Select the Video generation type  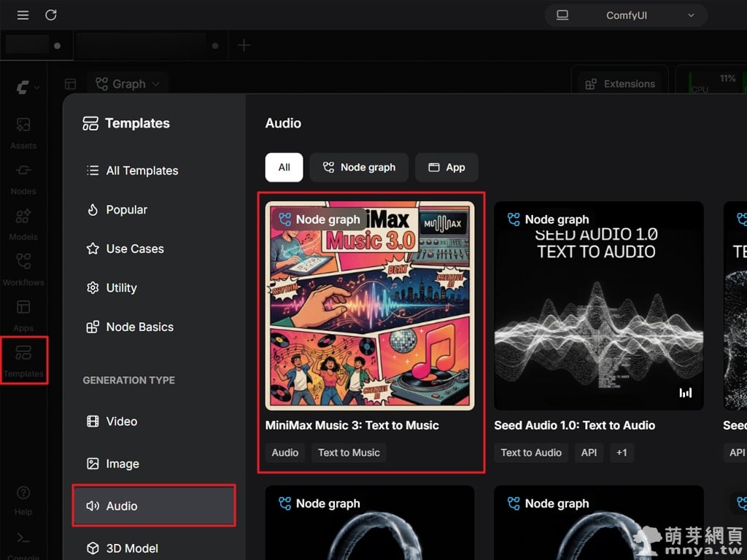click(x=153, y=421)
